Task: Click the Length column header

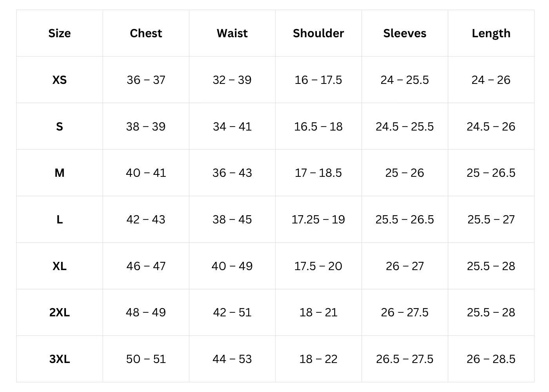Action: [x=491, y=33]
